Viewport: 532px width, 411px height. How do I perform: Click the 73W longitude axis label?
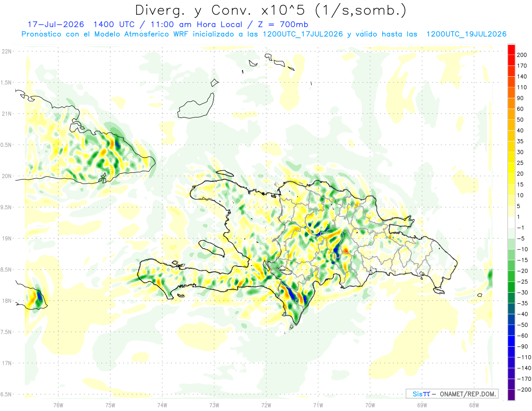point(214,405)
